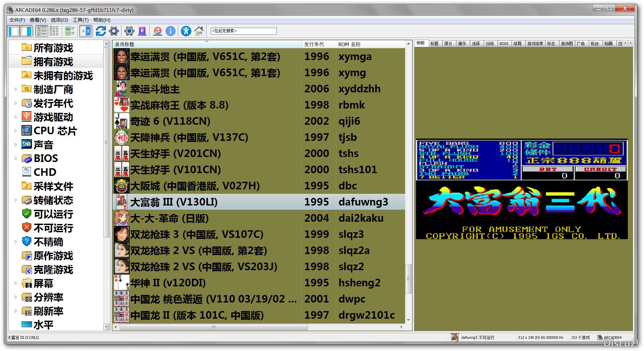644x351 pixels.
Task: Switch to the BOSS tab
Action: pos(503,44)
